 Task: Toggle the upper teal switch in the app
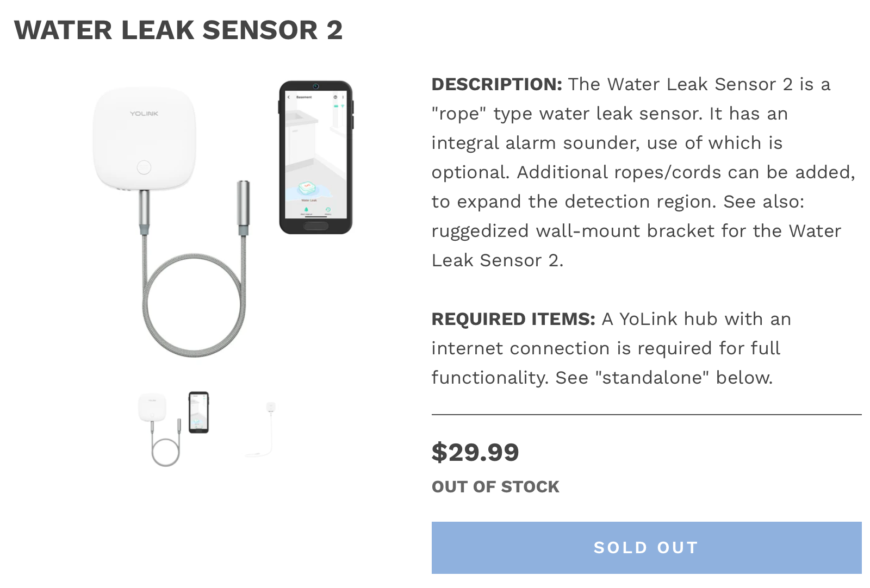tap(336, 106)
